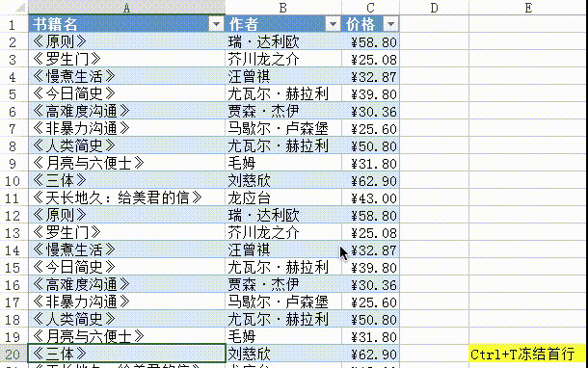Image resolution: width=588 pixels, height=368 pixels.
Task: Select cell C7 price ¥25.60
Action: tap(370, 128)
